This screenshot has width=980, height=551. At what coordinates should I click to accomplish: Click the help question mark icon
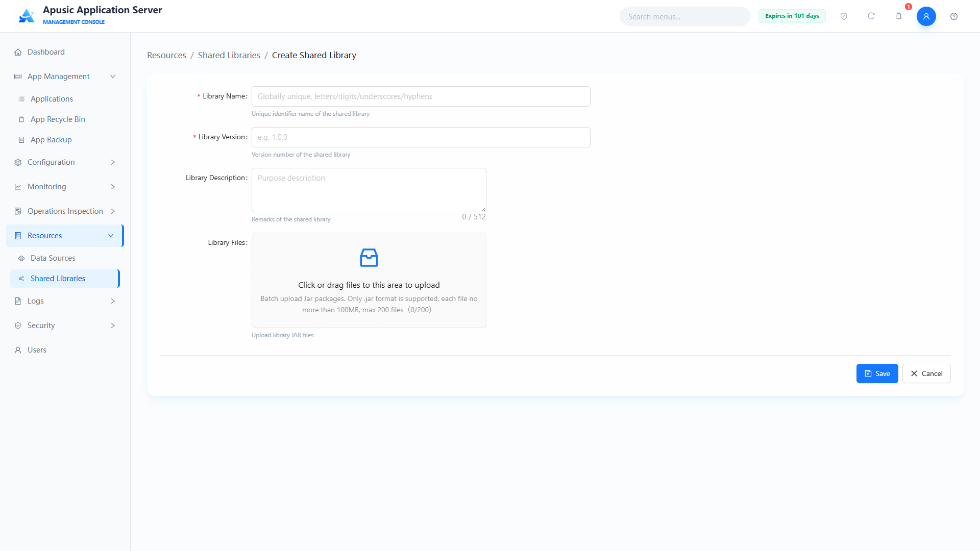[954, 16]
